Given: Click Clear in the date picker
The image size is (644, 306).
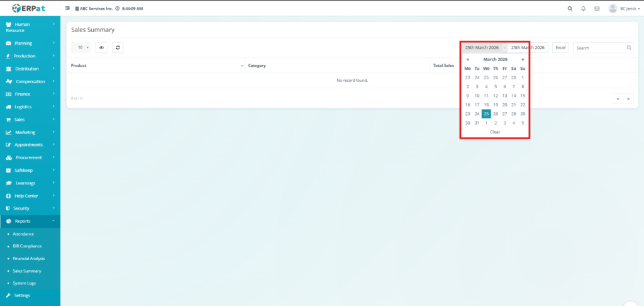Looking at the screenshot, I should pyautogui.click(x=495, y=132).
